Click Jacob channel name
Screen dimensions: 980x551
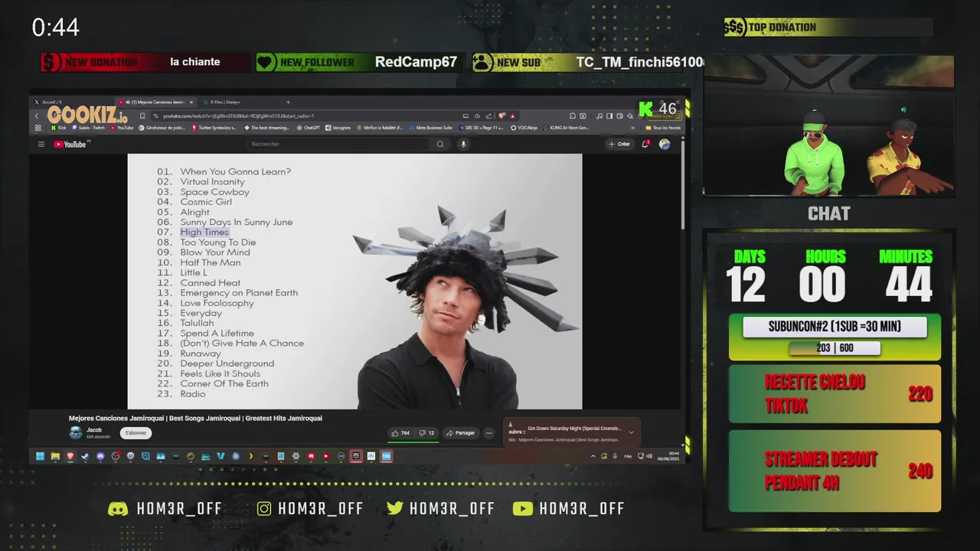[x=94, y=430]
